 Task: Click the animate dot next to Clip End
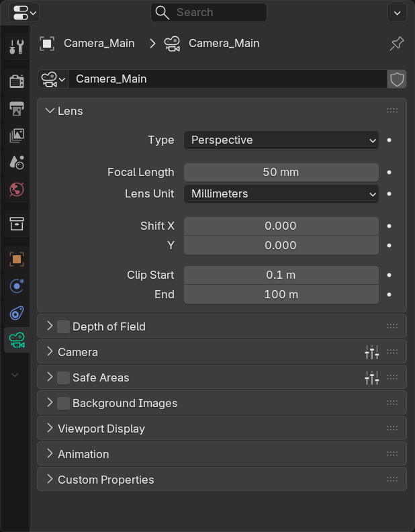coord(389,294)
